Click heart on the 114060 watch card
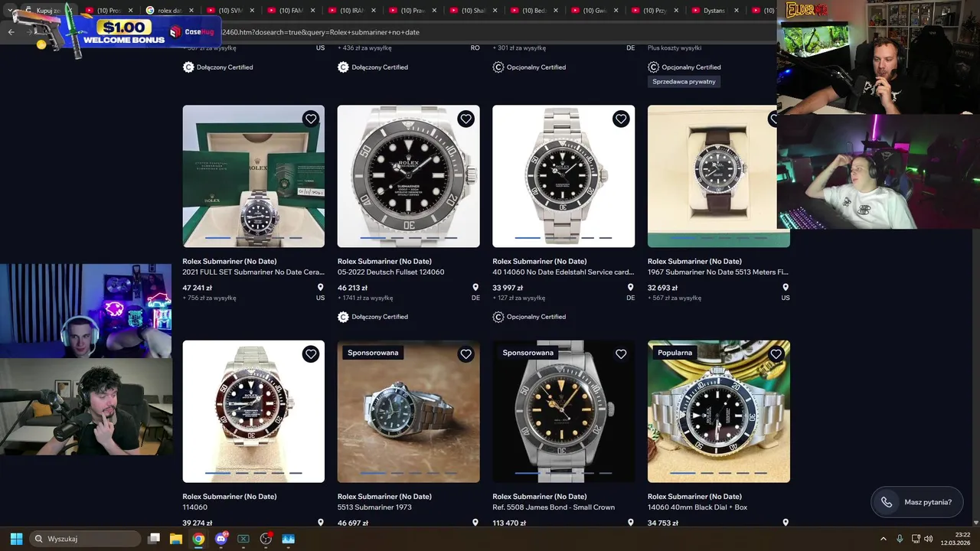The height and width of the screenshot is (551, 980). [310, 354]
